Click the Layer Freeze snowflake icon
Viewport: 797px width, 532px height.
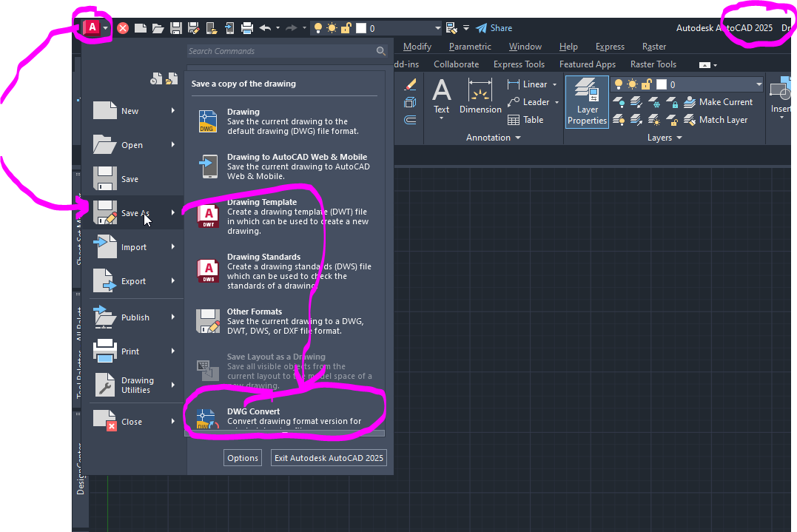point(654,102)
